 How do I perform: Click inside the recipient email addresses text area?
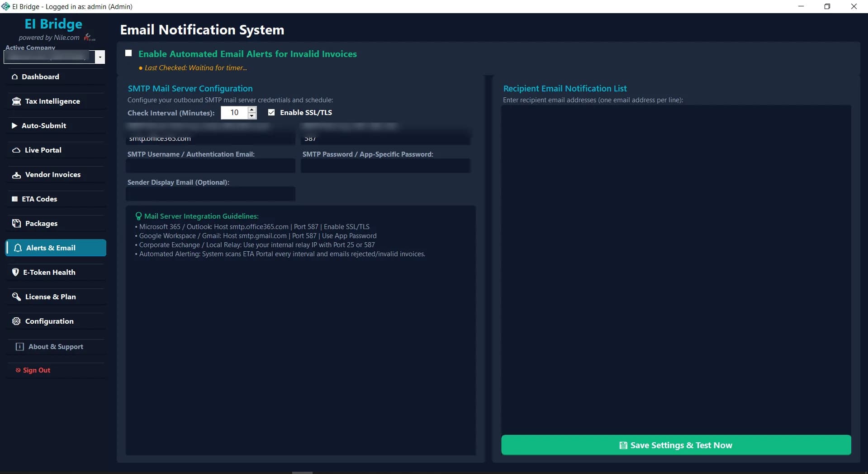tap(676, 269)
